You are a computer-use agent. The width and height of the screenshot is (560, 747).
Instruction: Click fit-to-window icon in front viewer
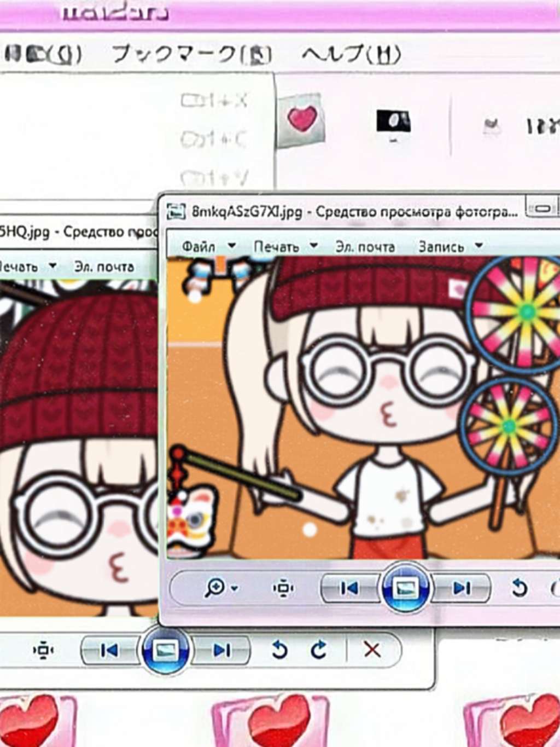(283, 588)
